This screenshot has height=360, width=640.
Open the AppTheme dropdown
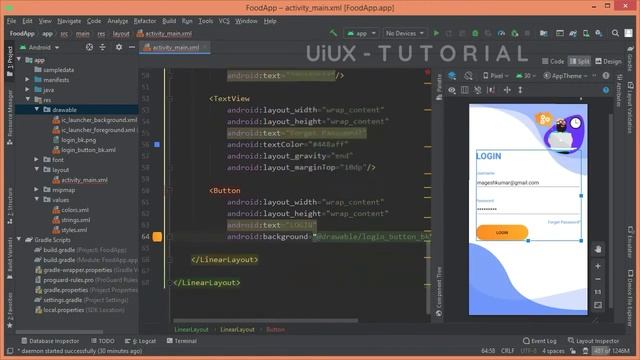tap(566, 76)
